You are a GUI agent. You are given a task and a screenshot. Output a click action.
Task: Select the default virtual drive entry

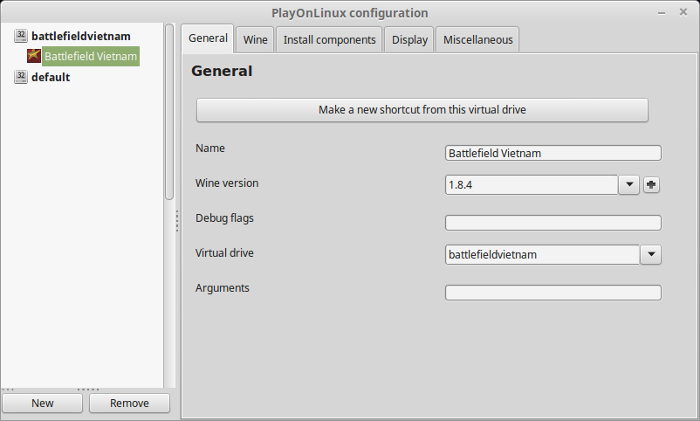tap(50, 77)
